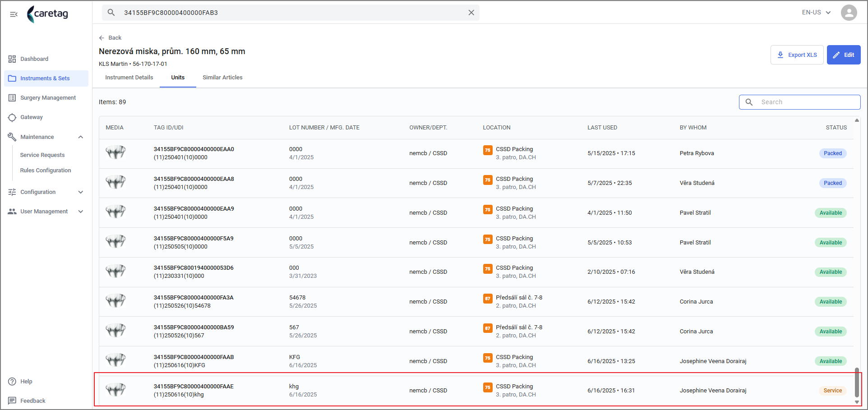The width and height of the screenshot is (868, 410).
Task: Click the Maintenance wrench icon
Action: 12,137
